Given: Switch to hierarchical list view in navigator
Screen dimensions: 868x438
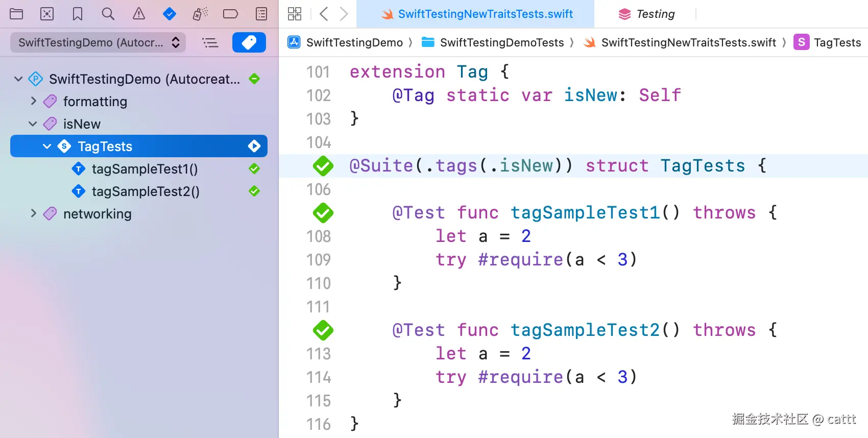Looking at the screenshot, I should [210, 42].
